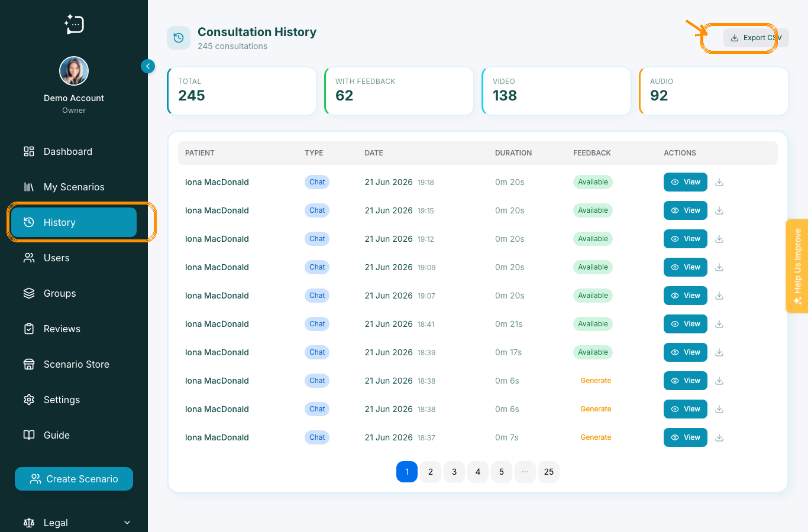808x532 pixels.
Task: View the 19:15 Iona MacDonald consultation
Action: coord(686,210)
